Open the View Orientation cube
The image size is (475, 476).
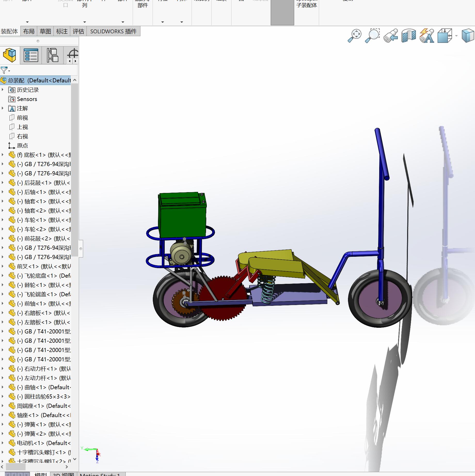(x=445, y=36)
